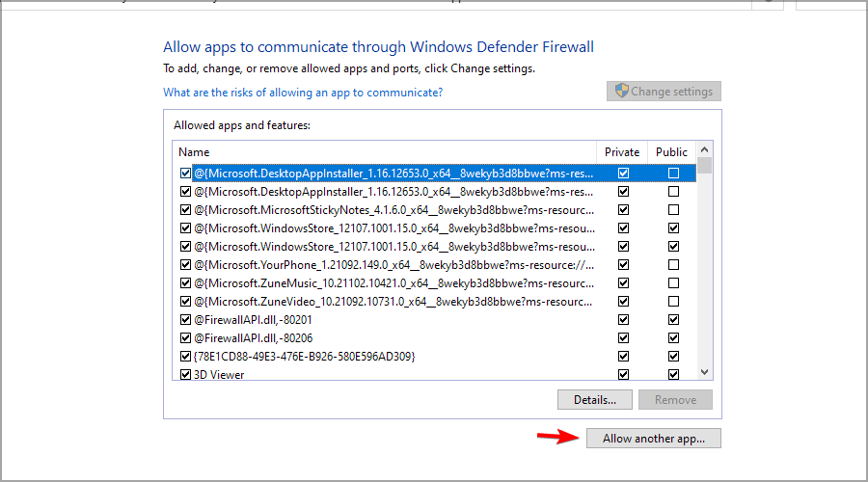Disable Public for {78E1CD88-49E3-476E...} row
The height and width of the screenshot is (482, 868).
673,356
